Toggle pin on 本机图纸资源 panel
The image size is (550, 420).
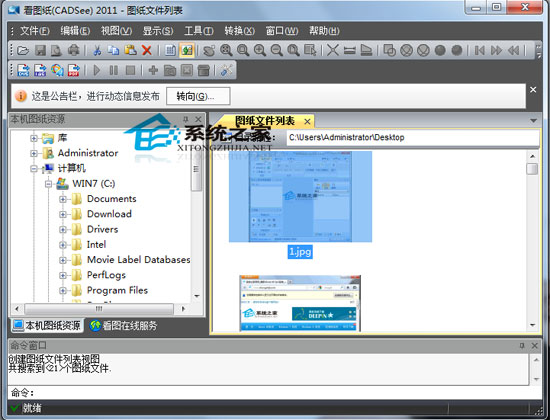tap(186, 119)
